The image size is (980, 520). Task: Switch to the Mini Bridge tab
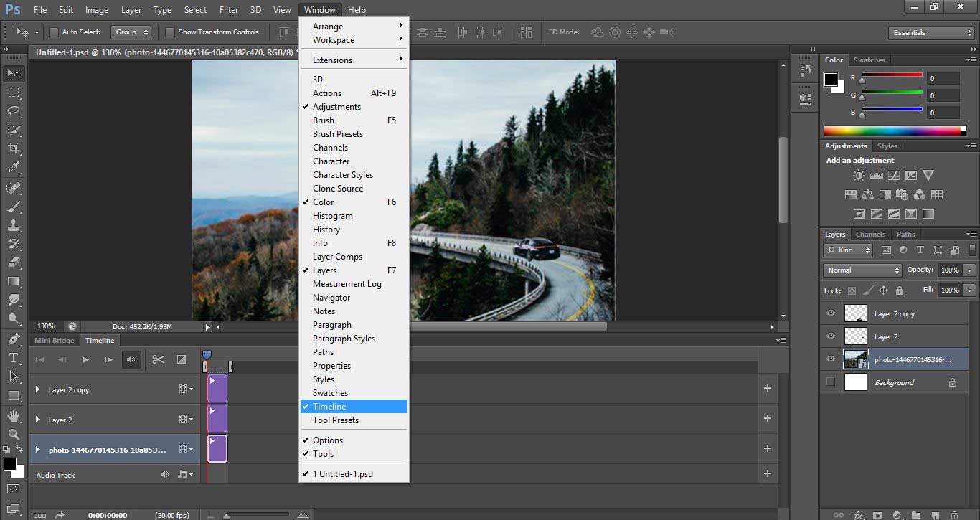pyautogui.click(x=55, y=341)
